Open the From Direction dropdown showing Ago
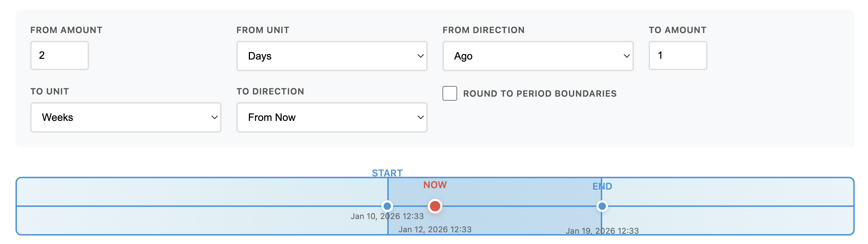 [537, 56]
